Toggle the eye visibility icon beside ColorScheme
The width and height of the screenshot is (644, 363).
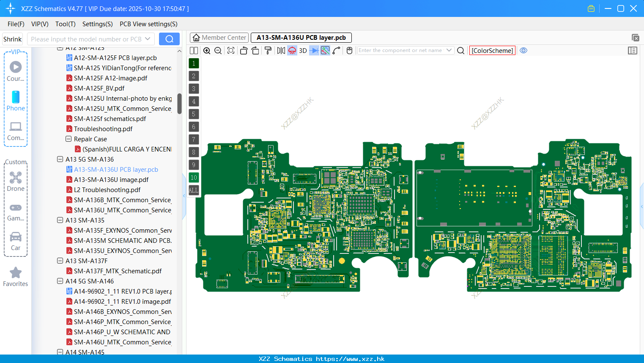[523, 50]
